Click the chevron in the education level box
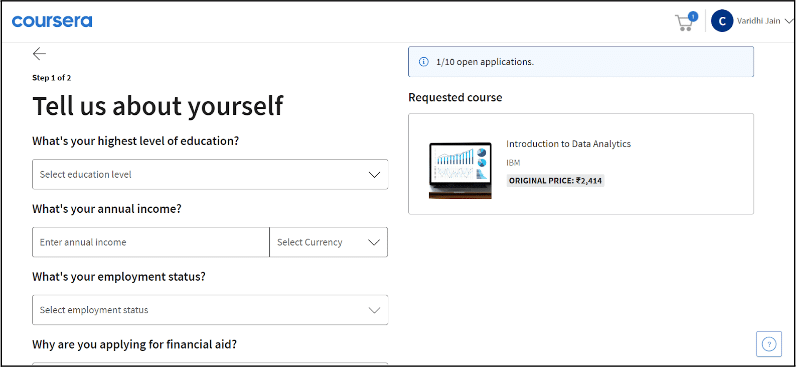This screenshot has height=372, width=802. tap(374, 174)
